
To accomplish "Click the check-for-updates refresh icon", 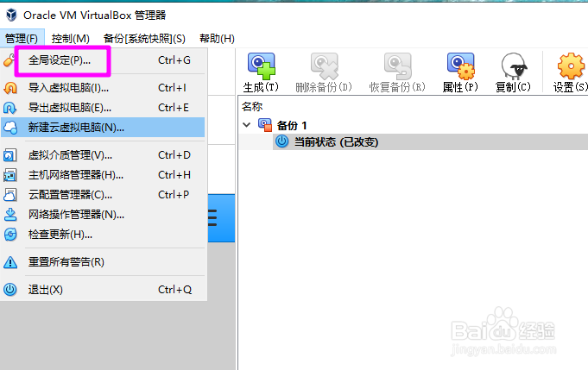I will click(x=10, y=234).
